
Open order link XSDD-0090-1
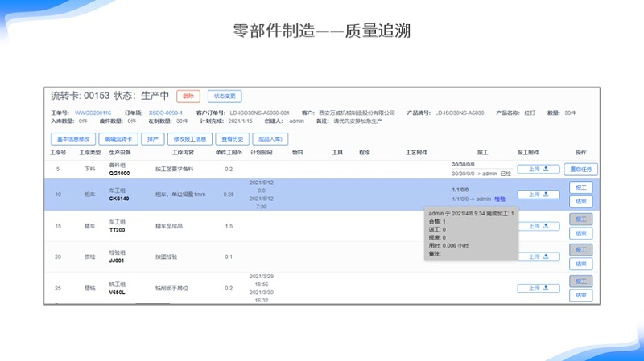166,113
